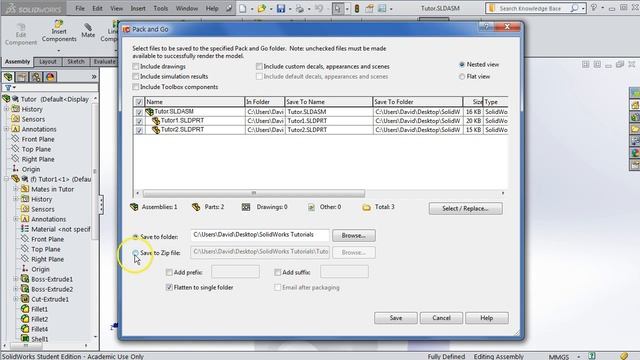Screen dimensions: 640x360
Task: Open the File menu
Action: (80, 8)
